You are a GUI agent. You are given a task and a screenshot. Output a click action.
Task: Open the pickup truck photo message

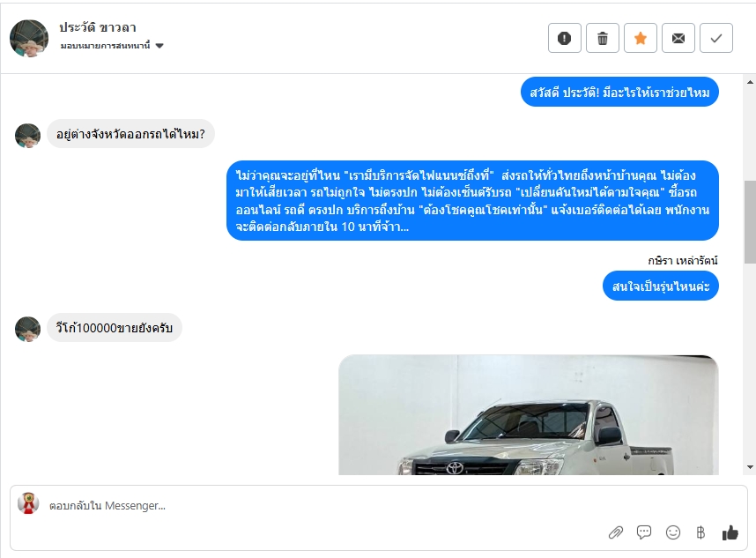pos(529,415)
